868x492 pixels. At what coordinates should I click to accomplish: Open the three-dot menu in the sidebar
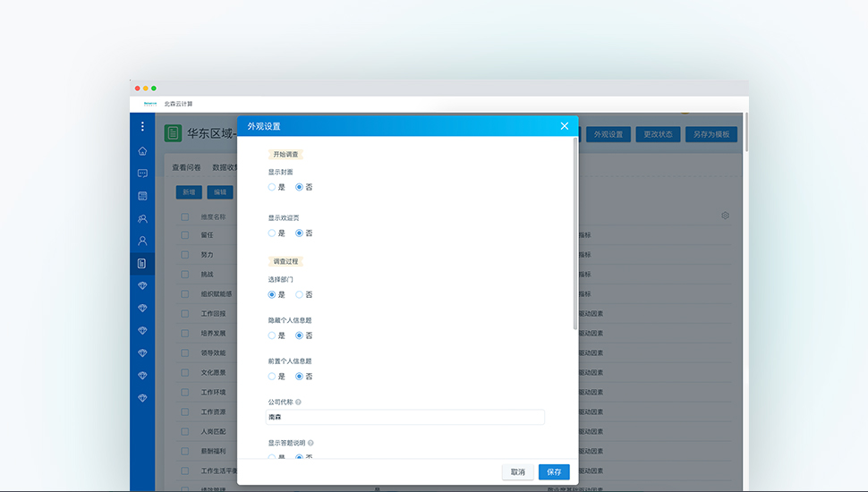(142, 127)
